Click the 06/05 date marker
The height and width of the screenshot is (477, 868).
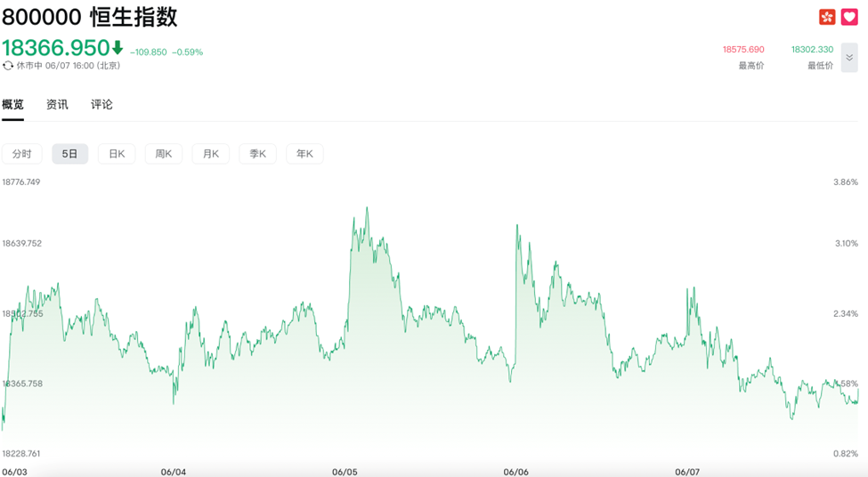pos(345,472)
